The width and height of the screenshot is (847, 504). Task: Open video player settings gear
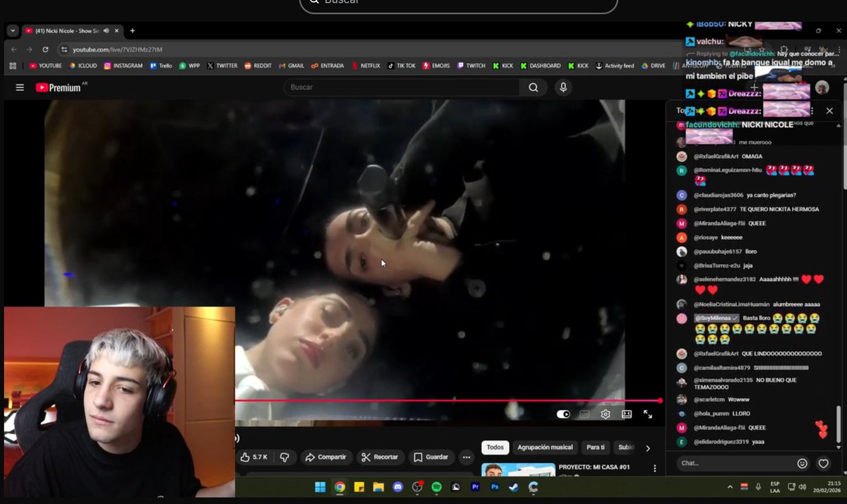(x=605, y=414)
